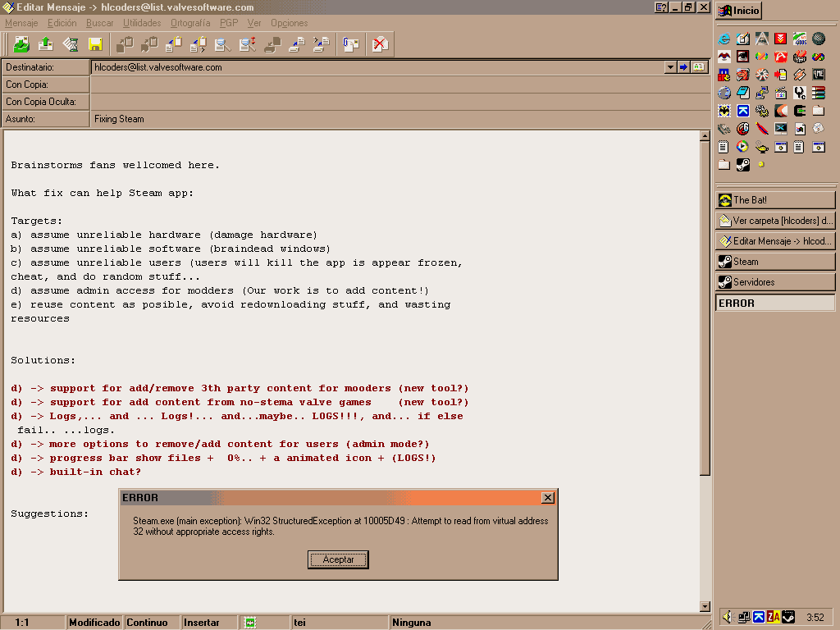Click in the Destinatario address field
The image size is (840, 630).
click(x=377, y=67)
